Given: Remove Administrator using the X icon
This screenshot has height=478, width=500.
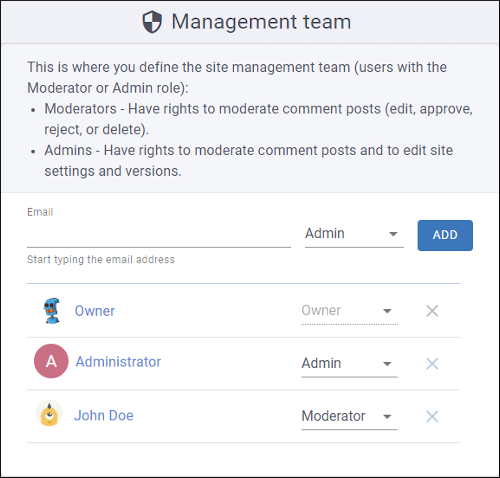Looking at the screenshot, I should 432,364.
